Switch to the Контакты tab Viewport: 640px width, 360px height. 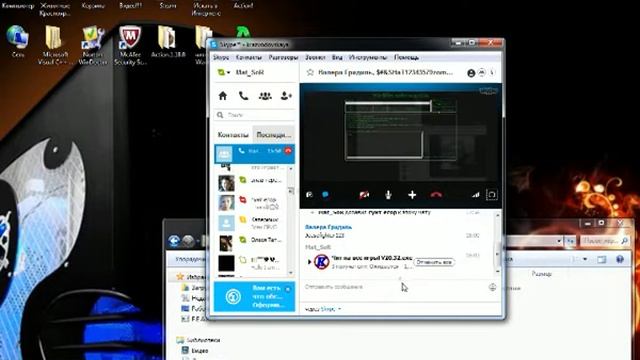tap(233, 135)
